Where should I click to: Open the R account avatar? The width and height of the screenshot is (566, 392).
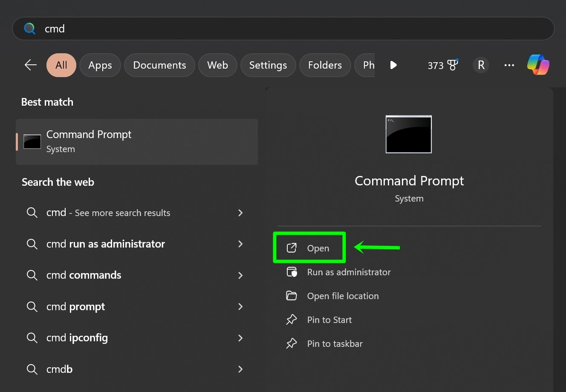(481, 65)
